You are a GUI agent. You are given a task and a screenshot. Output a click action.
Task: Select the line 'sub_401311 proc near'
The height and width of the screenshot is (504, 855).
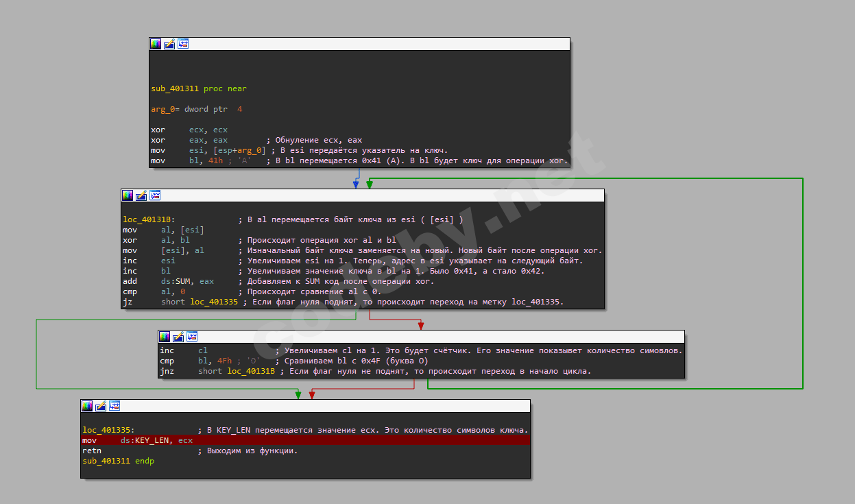click(x=199, y=88)
